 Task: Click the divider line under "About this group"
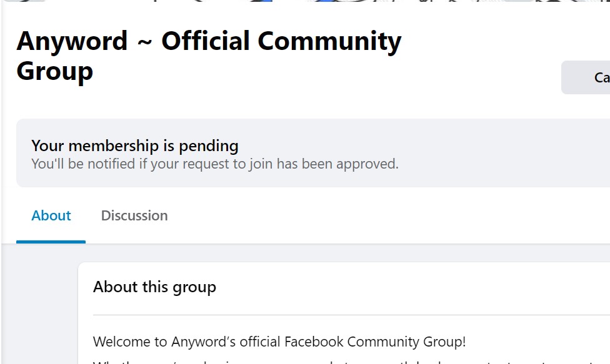(350, 315)
